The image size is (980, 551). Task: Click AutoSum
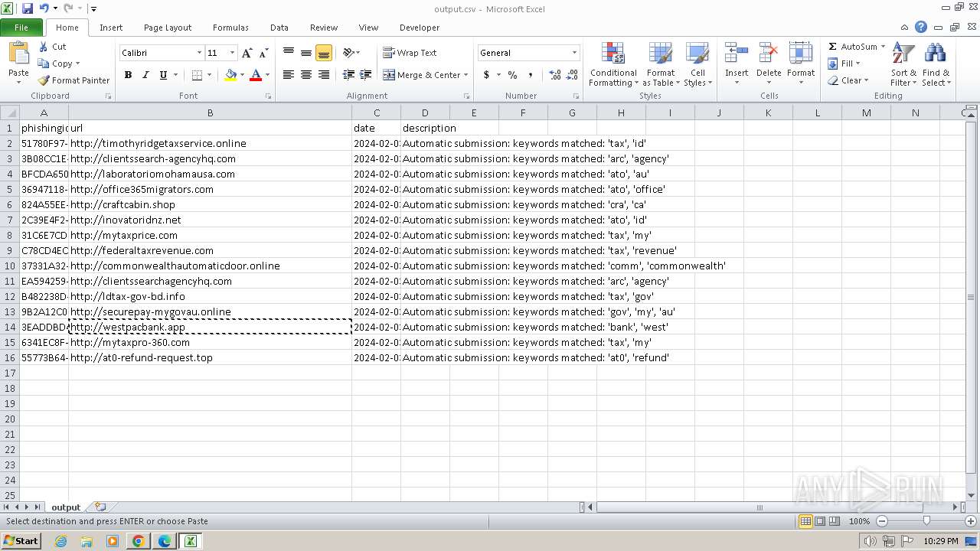(x=852, y=47)
